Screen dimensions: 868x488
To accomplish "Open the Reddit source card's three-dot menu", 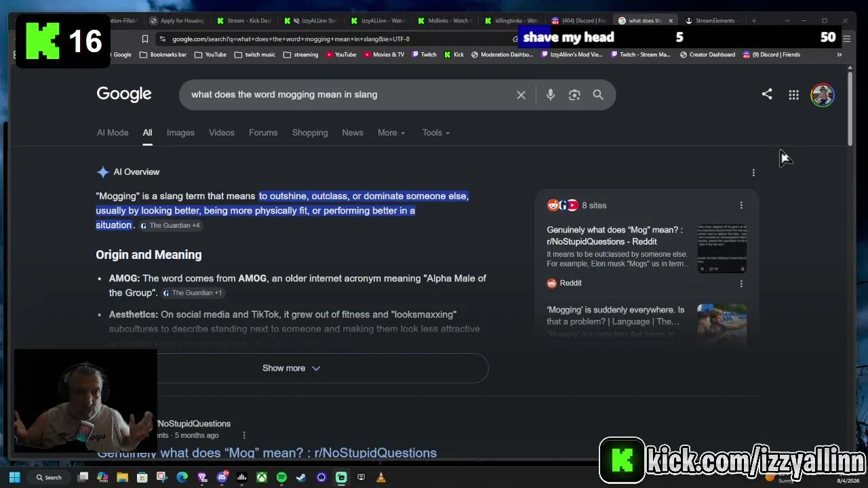I will click(741, 283).
